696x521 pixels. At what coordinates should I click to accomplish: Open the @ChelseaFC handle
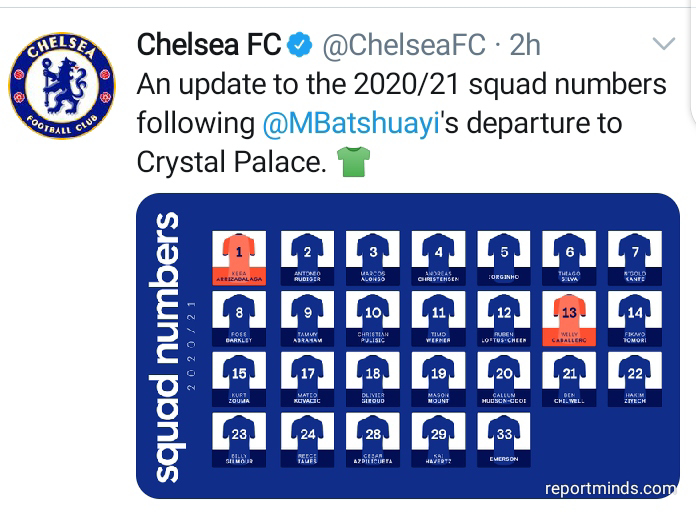404,45
